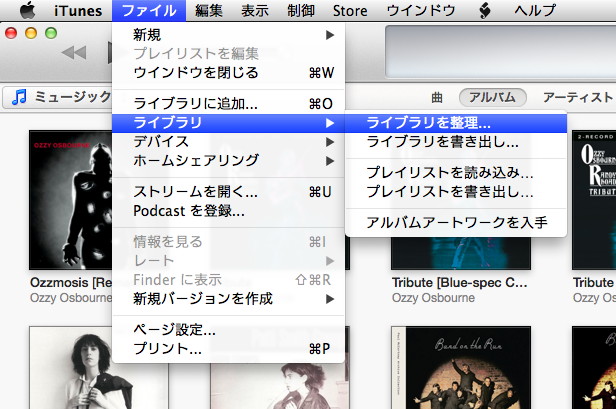This screenshot has width=616, height=409.
Task: Click Ozzy Osbourne under Tribute [Blue-spec
Action: [x=433, y=298]
